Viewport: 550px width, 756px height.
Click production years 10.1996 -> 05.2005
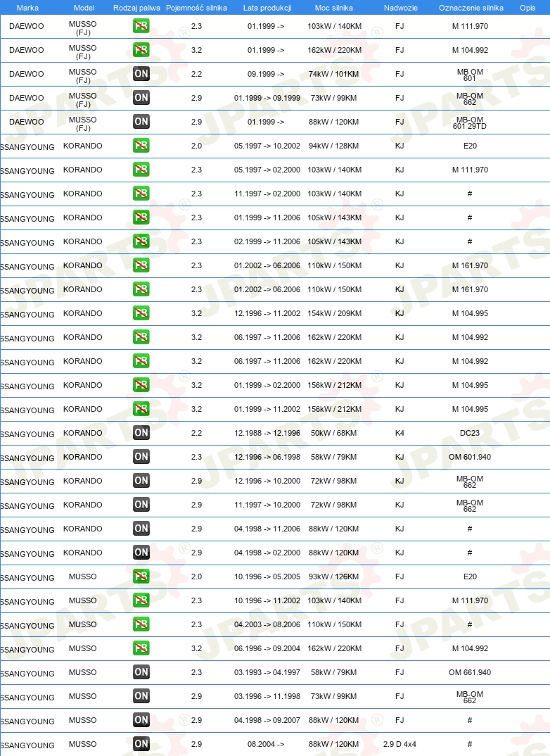267,577
